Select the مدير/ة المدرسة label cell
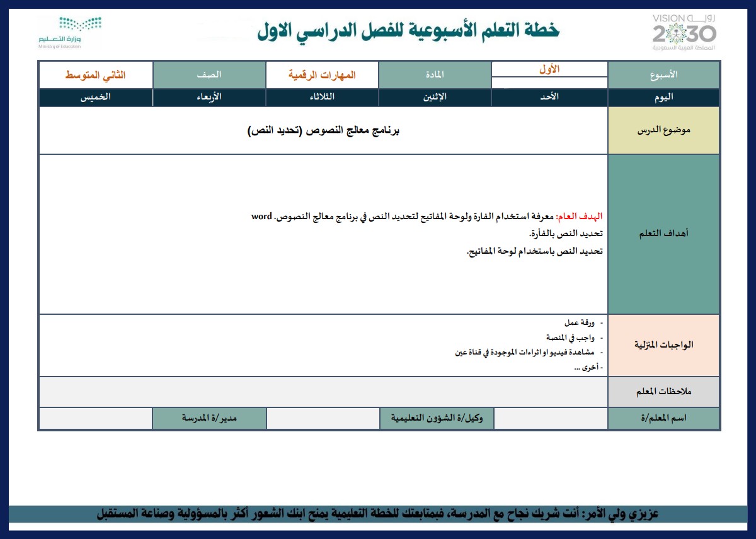756x539 pixels. point(210,418)
